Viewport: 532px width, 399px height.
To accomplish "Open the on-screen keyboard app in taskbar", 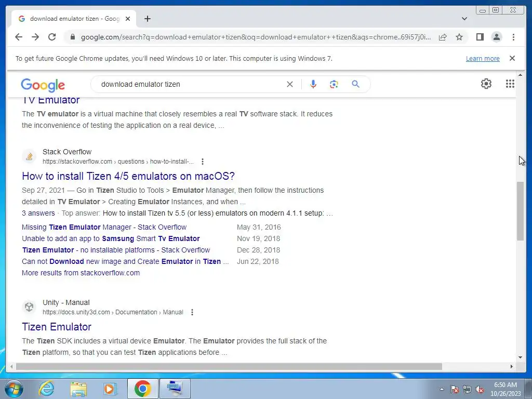I will coord(175,389).
